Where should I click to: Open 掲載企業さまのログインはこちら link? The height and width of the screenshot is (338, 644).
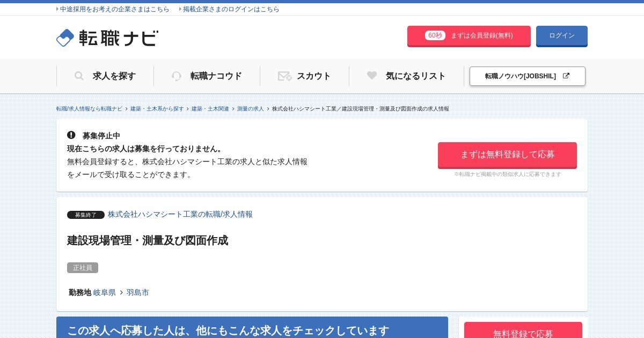[x=231, y=9]
